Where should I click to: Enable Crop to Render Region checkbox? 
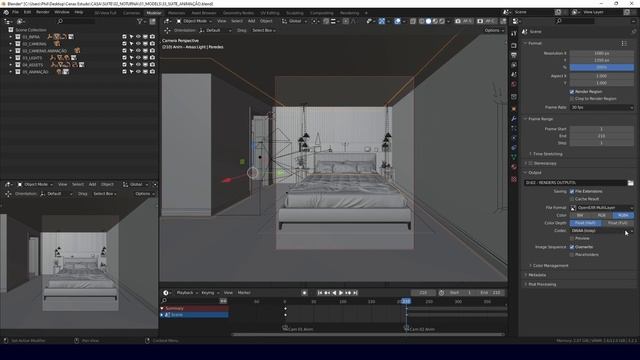click(572, 99)
